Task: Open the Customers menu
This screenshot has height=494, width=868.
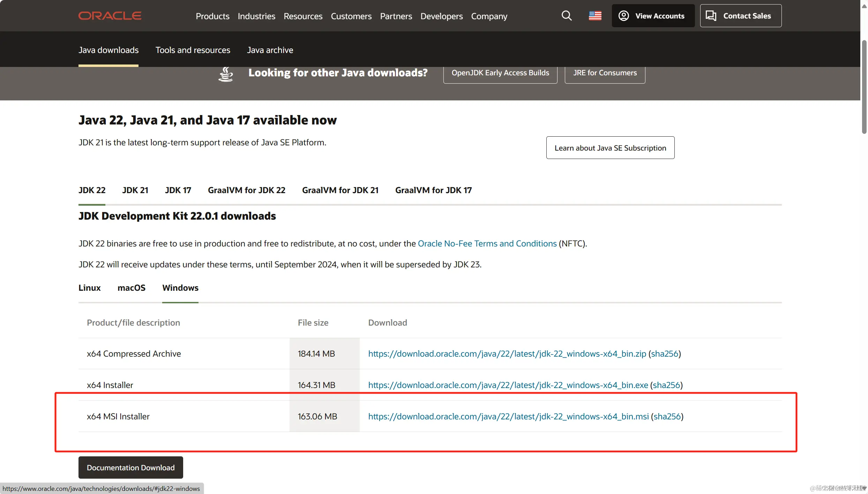Action: (x=351, y=16)
